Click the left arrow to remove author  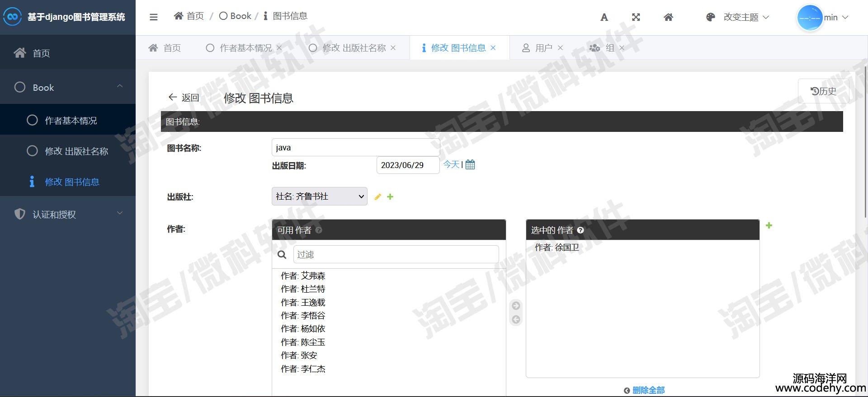click(x=516, y=320)
